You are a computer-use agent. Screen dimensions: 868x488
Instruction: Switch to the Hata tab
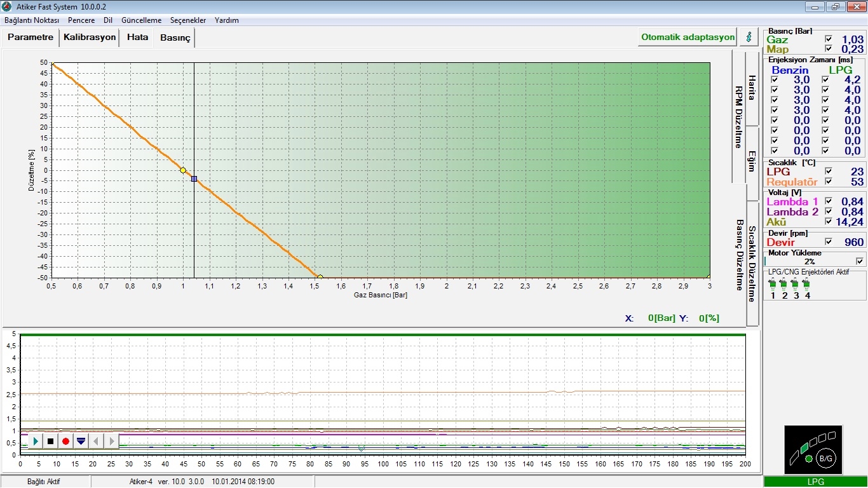[137, 37]
